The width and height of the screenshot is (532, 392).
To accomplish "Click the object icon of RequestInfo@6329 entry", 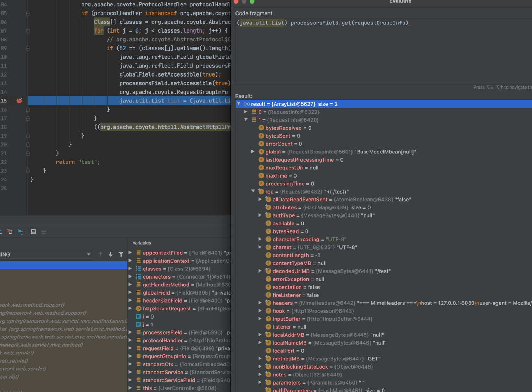I will click(x=254, y=112).
